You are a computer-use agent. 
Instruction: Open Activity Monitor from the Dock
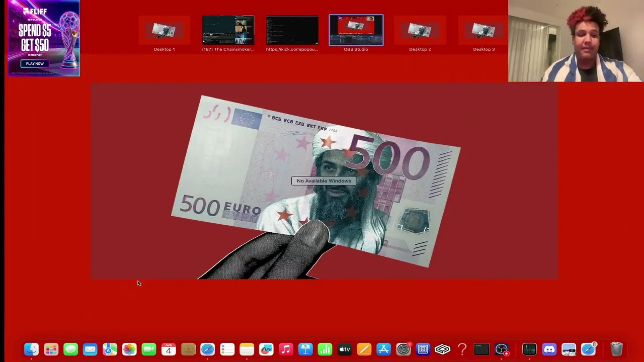[x=529, y=349]
